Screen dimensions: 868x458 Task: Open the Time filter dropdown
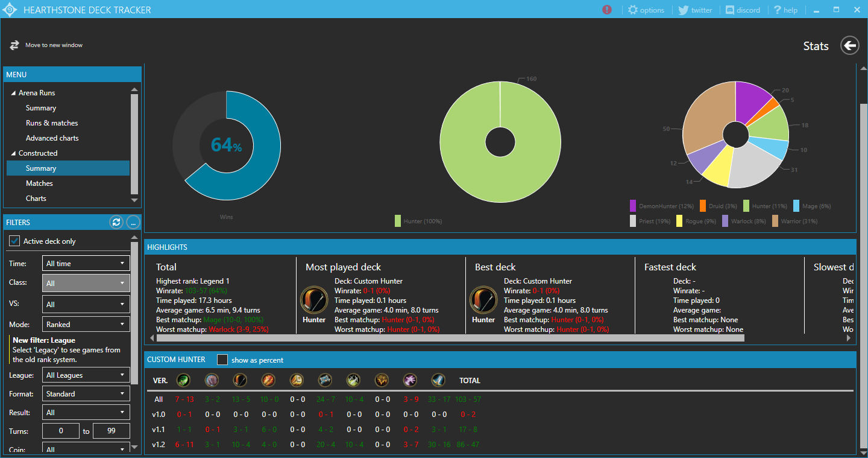coord(86,264)
